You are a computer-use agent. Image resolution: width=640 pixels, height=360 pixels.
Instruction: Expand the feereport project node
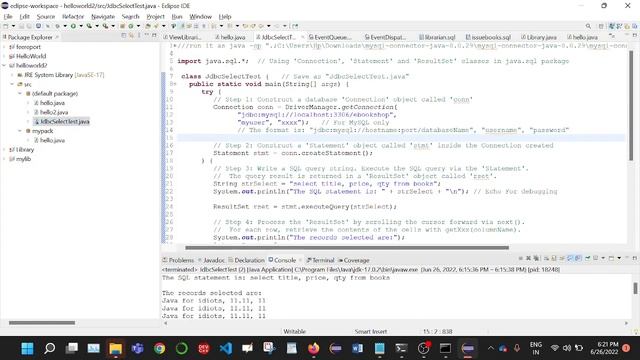4,47
